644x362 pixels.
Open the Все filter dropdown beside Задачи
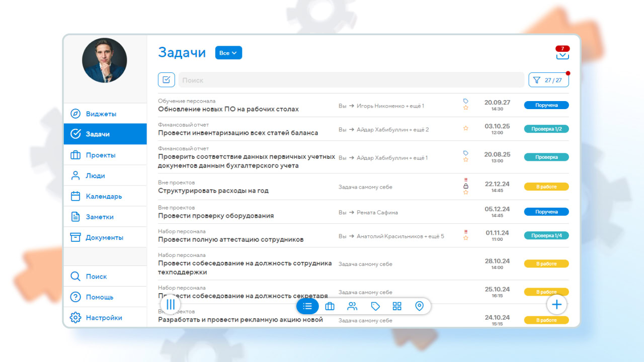228,52
